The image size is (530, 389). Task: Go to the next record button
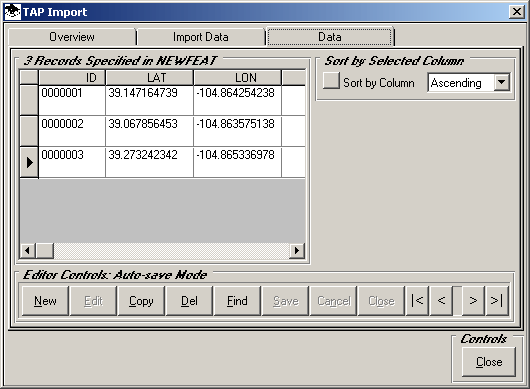point(473,300)
